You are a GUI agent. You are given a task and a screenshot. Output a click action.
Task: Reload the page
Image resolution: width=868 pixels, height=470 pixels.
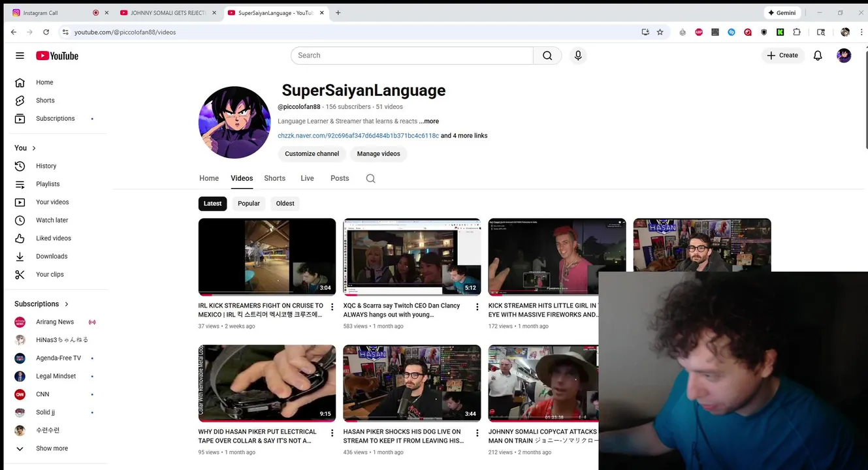click(46, 32)
